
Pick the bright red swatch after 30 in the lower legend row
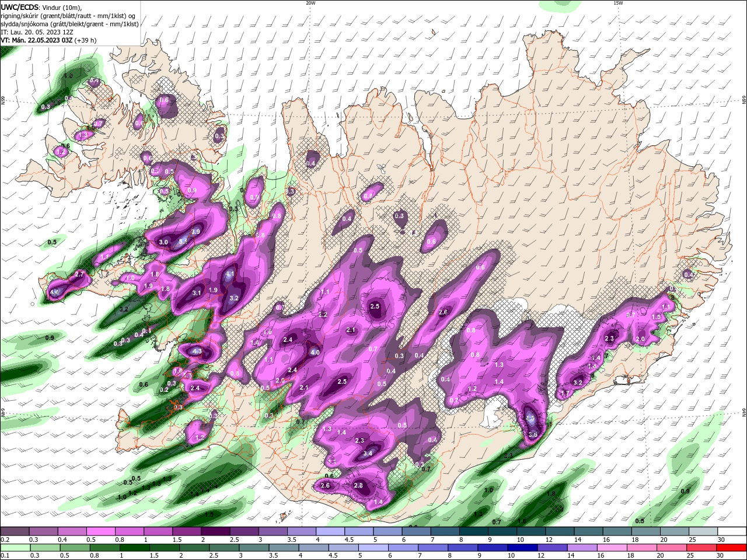tap(732, 547)
